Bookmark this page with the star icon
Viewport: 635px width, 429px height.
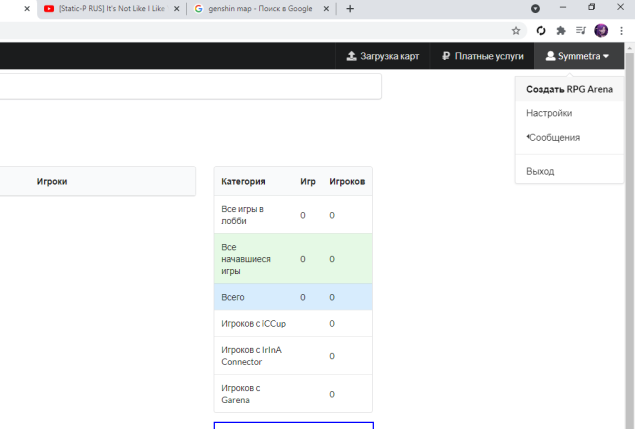516,31
